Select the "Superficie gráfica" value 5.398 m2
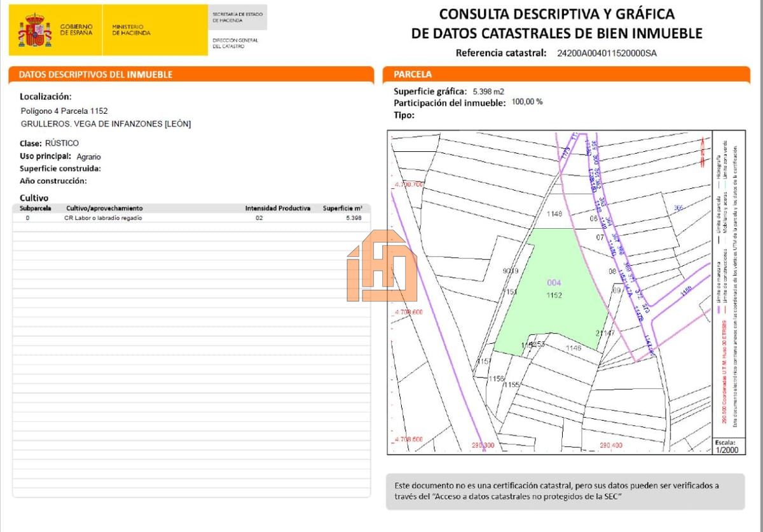 [488, 91]
